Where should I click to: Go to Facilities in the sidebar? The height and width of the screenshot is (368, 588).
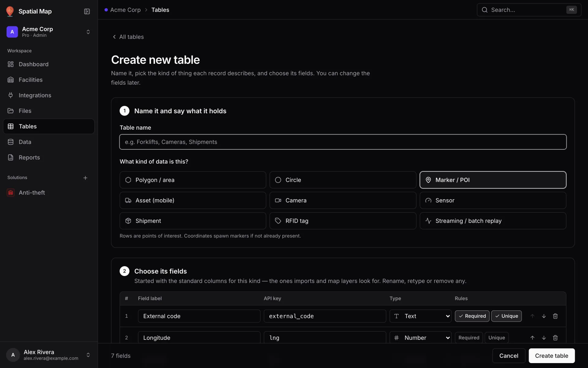tap(49, 80)
